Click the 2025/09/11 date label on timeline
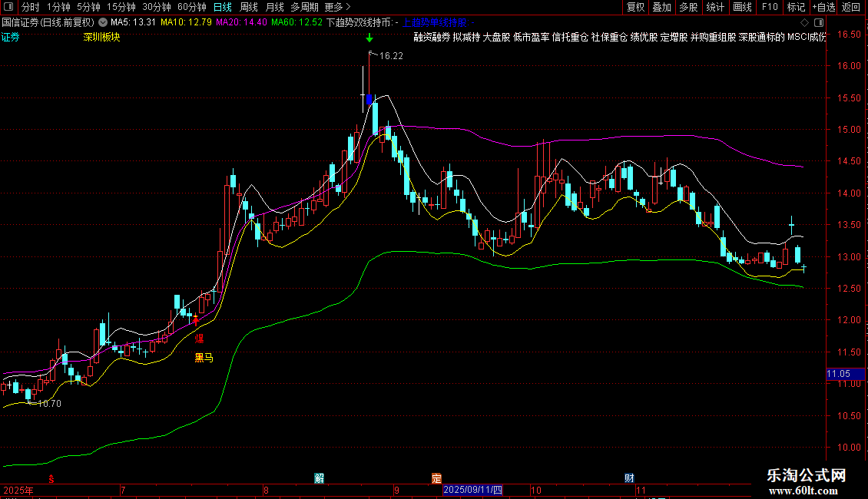The width and height of the screenshot is (868, 499). (473, 490)
